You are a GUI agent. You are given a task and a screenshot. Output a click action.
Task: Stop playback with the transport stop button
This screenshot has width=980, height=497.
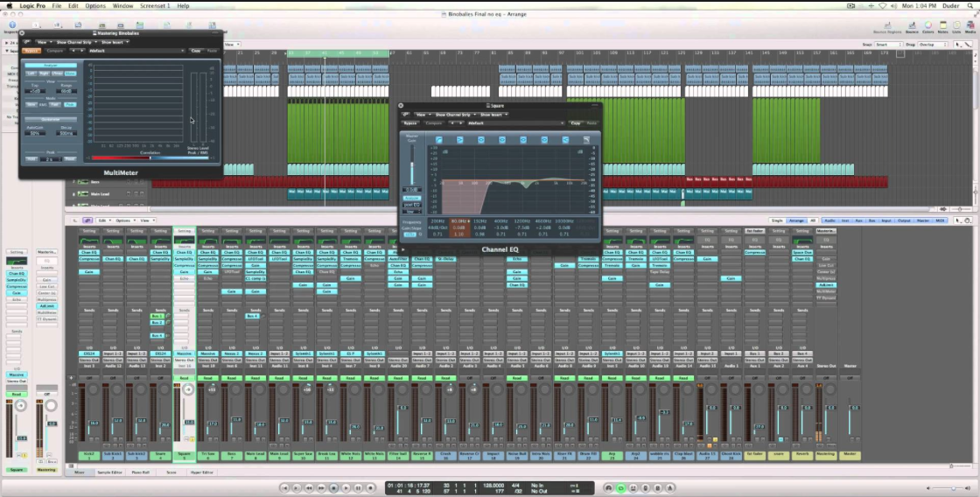(333, 487)
